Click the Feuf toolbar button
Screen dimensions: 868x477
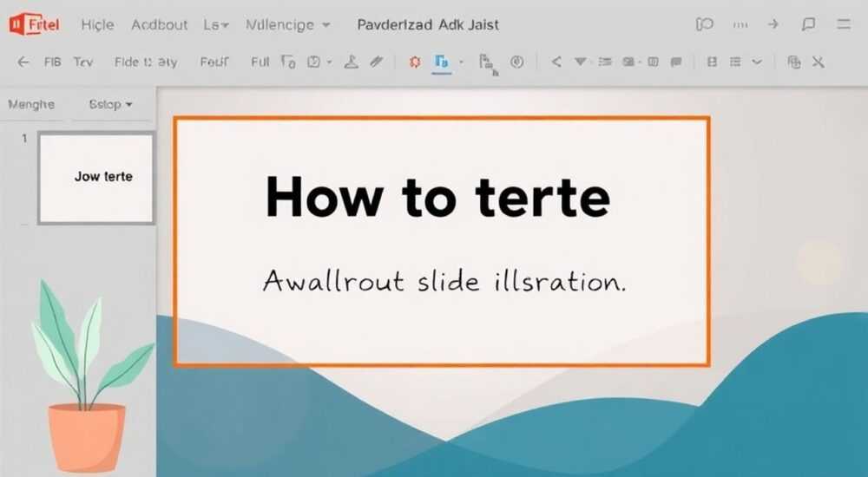pos(214,62)
